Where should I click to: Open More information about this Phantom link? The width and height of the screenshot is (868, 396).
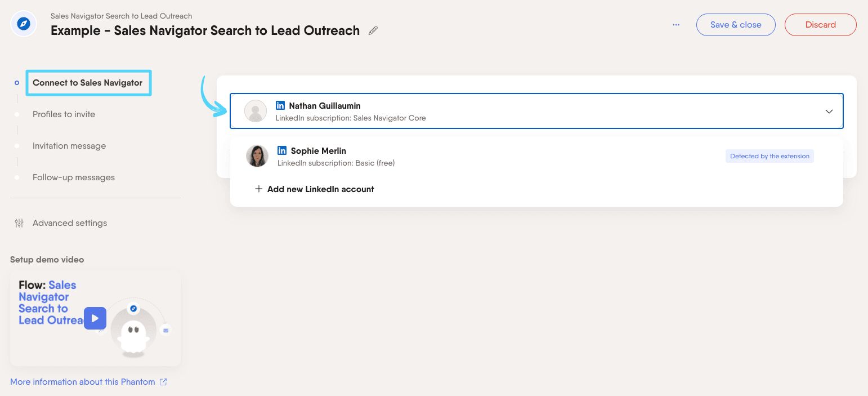[x=83, y=382]
